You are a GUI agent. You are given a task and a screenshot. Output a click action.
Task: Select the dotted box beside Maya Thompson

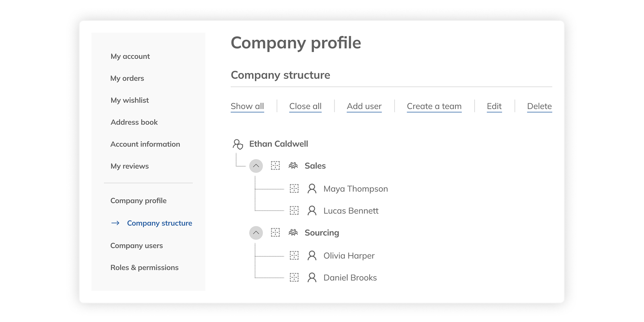tap(294, 189)
